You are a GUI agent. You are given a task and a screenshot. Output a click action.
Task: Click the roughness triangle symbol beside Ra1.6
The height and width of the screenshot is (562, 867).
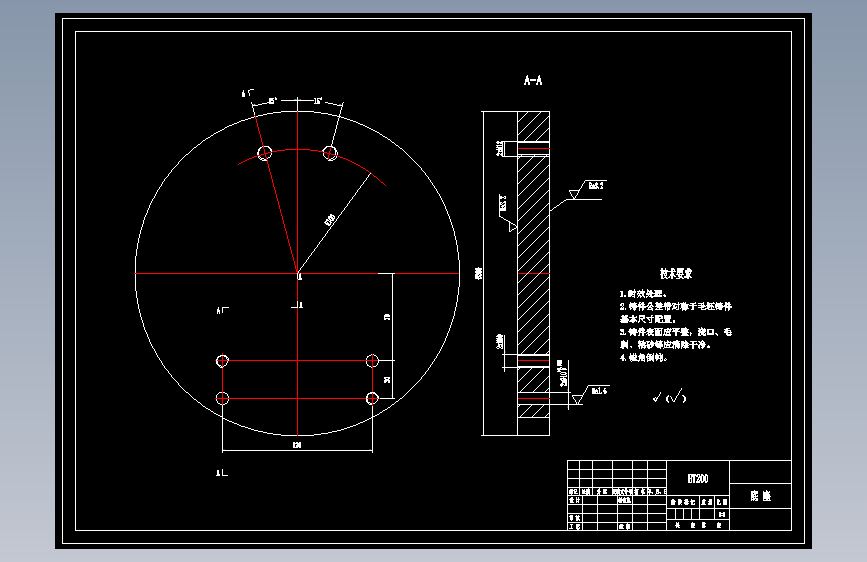click(578, 399)
